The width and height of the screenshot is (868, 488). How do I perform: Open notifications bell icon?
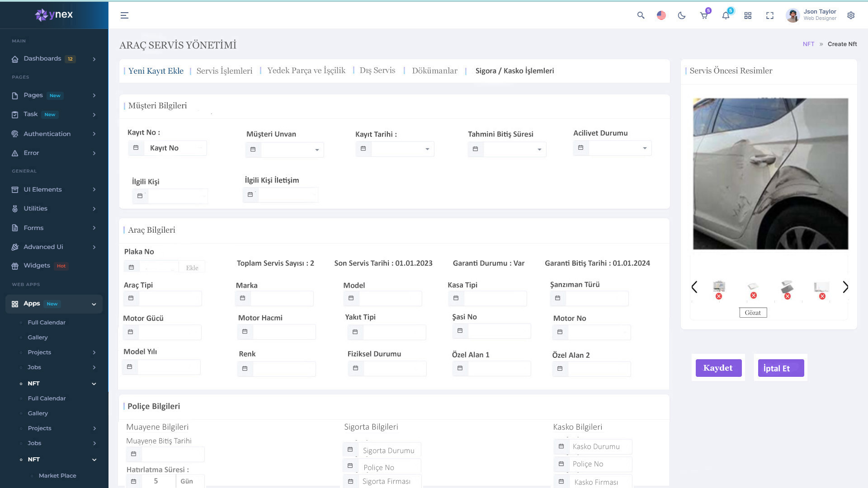[726, 15]
